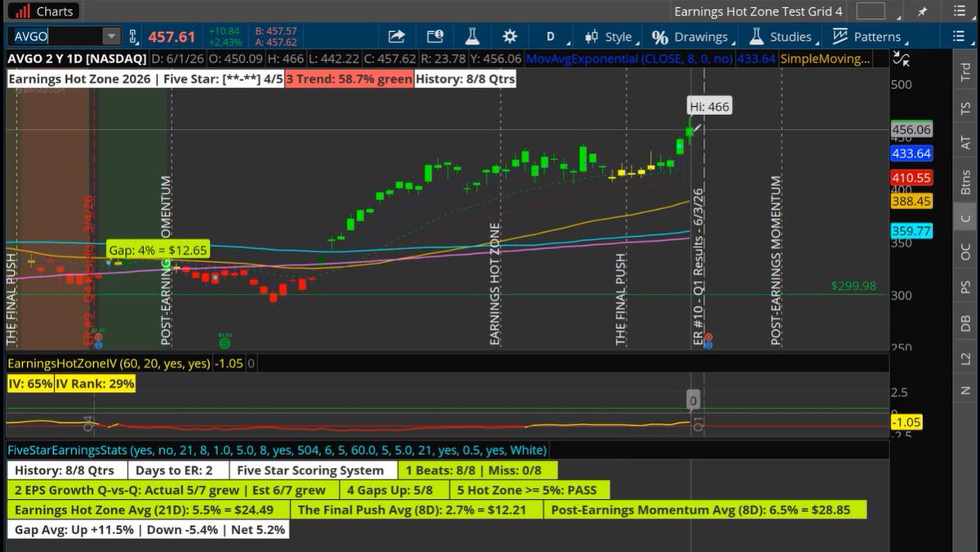Screen dimensions: 980x552
Task: Click the 457.61 last price display
Action: (x=171, y=37)
